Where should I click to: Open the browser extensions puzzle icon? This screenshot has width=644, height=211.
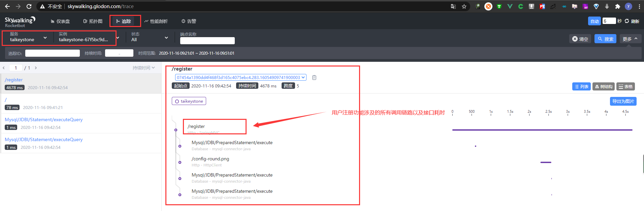[x=617, y=6]
